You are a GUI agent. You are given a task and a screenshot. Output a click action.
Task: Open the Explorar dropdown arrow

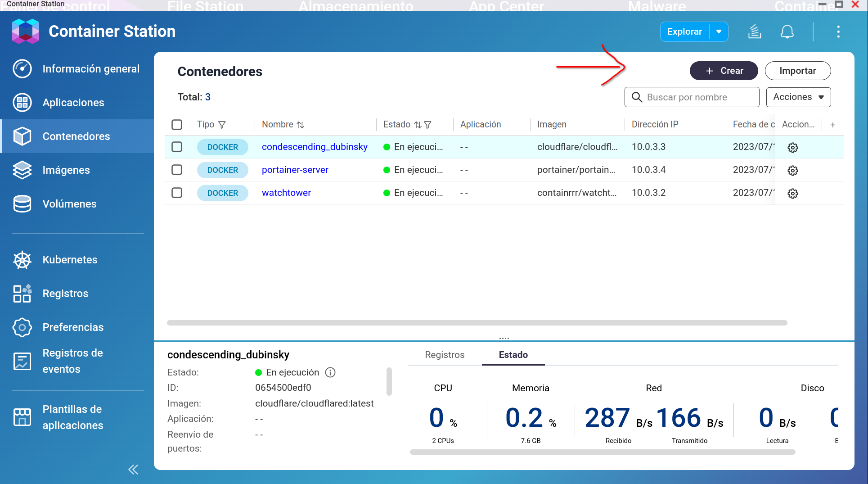tap(719, 32)
